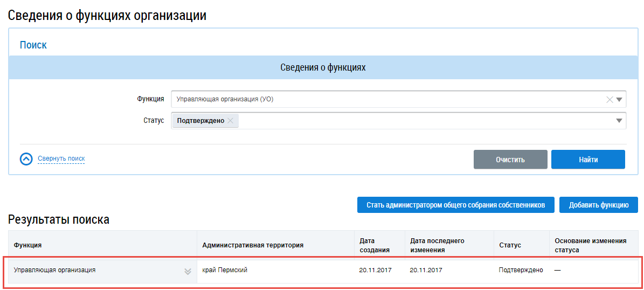Click the Функция column header in results table
The height and width of the screenshot is (290, 644).
[x=27, y=245]
